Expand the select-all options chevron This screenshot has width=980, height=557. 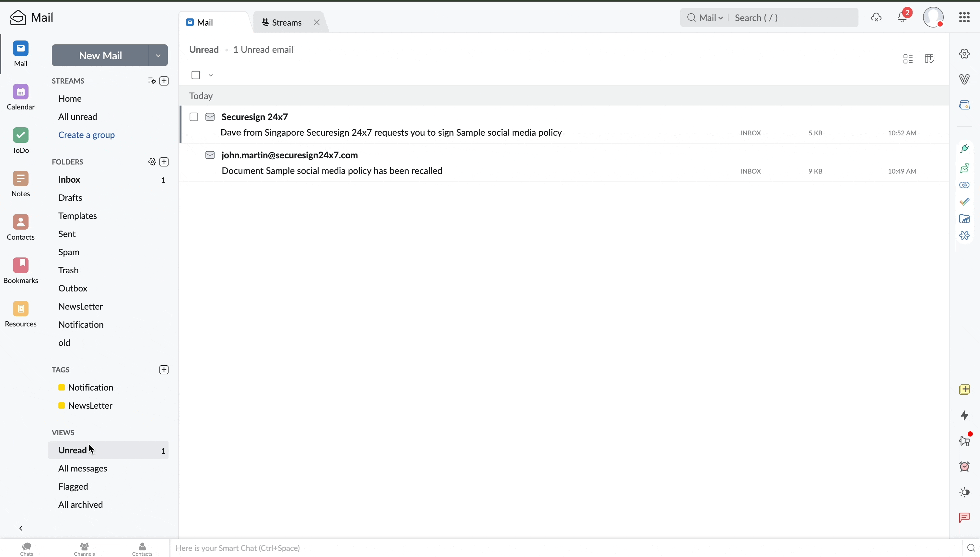click(211, 75)
